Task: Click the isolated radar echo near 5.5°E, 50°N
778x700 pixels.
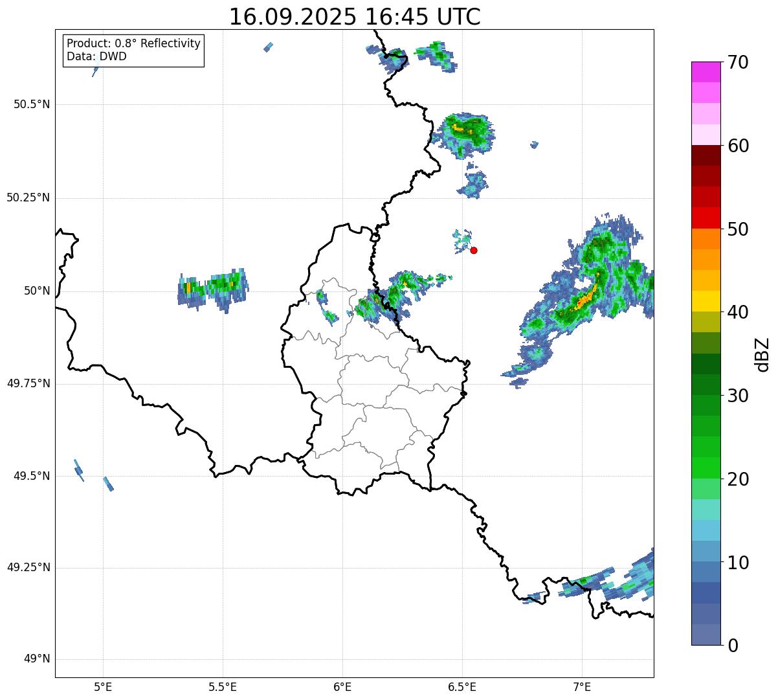Action: coord(214,288)
